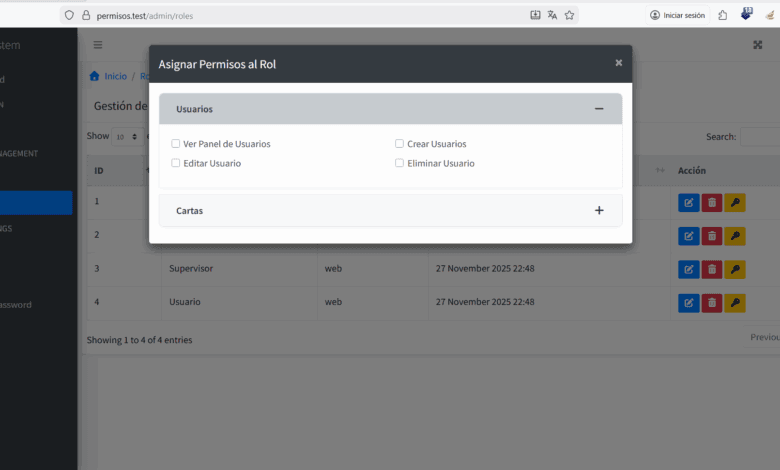Expand the Cartas permissions section
The width and height of the screenshot is (780, 470).
click(599, 211)
